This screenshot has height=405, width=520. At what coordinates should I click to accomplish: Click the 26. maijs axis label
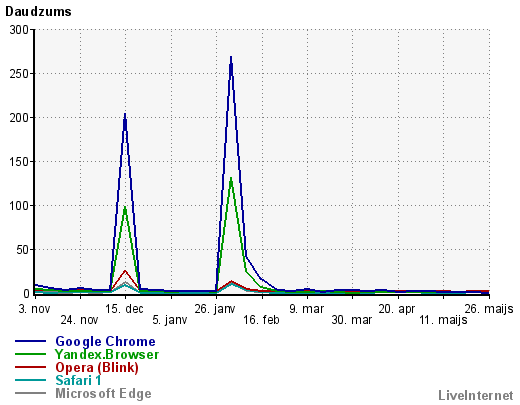pyautogui.click(x=489, y=309)
